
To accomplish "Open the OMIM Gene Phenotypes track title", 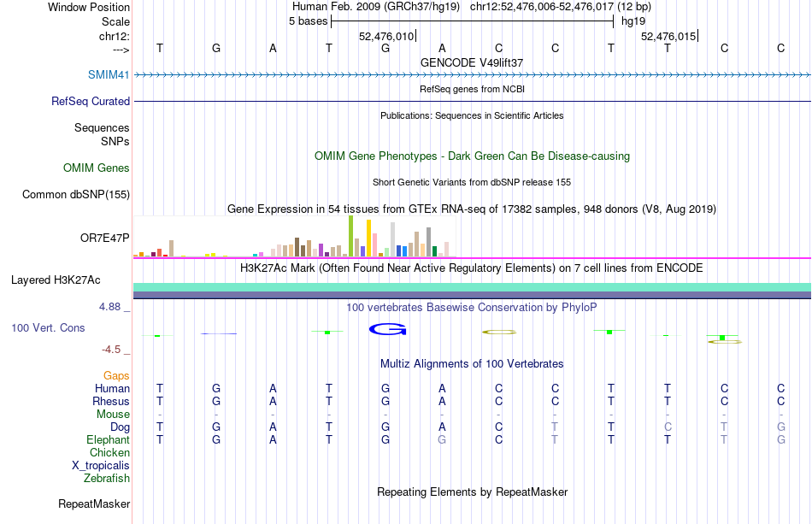I will point(472,156).
